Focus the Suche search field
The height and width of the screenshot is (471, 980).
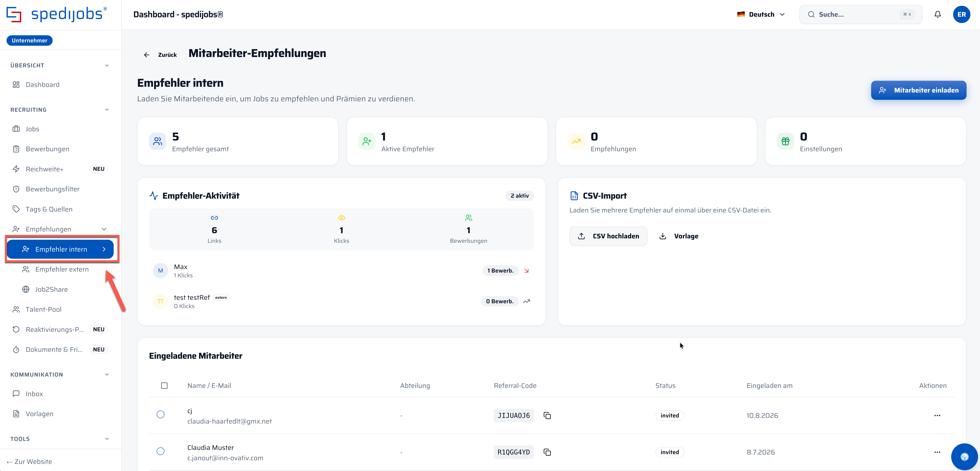pos(861,14)
